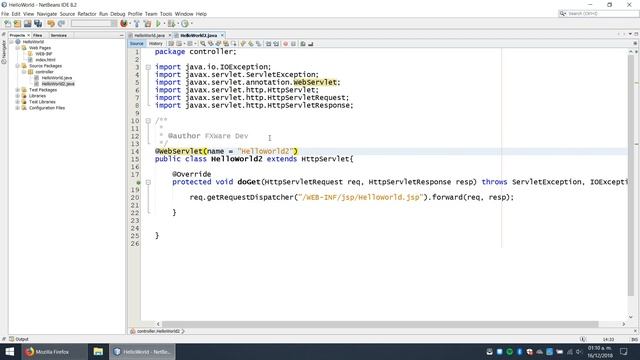The width and height of the screenshot is (640, 360).
Task: Click the index.html file icon in tree
Action: click(x=30, y=60)
